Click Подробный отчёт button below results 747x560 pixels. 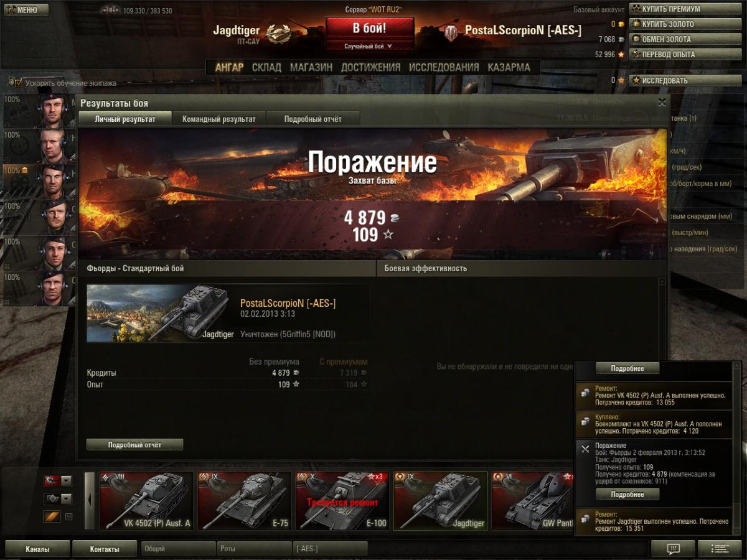pyautogui.click(x=134, y=445)
